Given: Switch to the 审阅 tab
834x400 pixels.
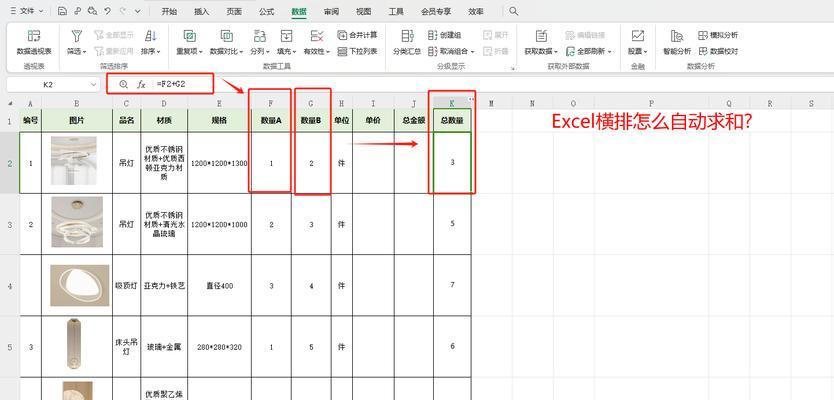Looking at the screenshot, I should [331, 11].
